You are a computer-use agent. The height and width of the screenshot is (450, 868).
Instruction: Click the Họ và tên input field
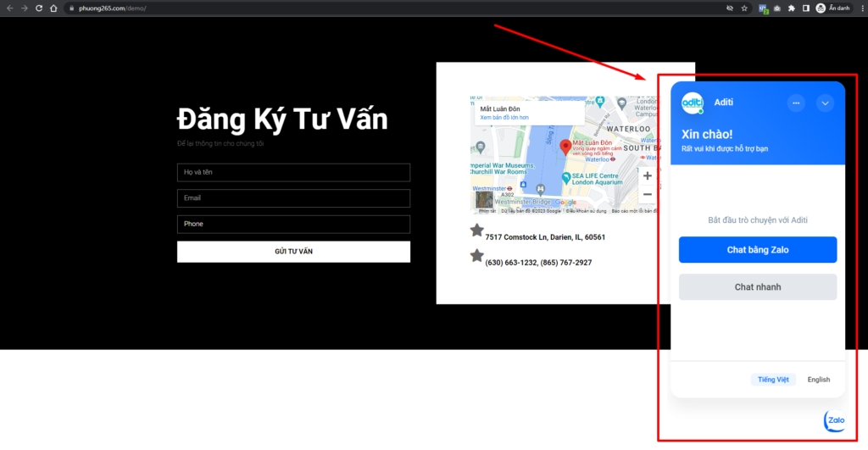pos(293,173)
